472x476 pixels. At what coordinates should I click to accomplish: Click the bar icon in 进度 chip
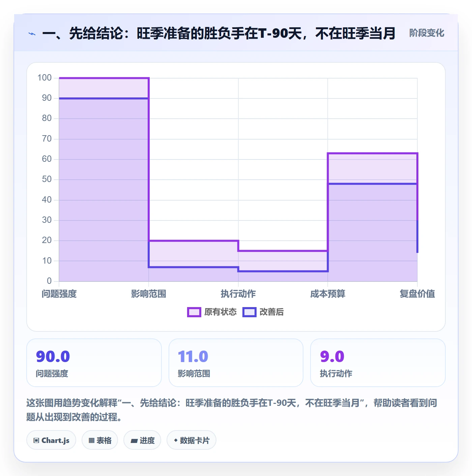tap(134, 441)
